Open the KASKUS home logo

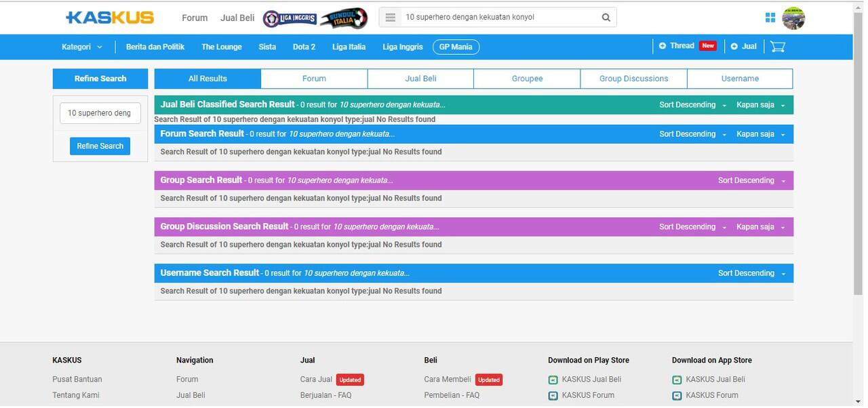coord(110,18)
